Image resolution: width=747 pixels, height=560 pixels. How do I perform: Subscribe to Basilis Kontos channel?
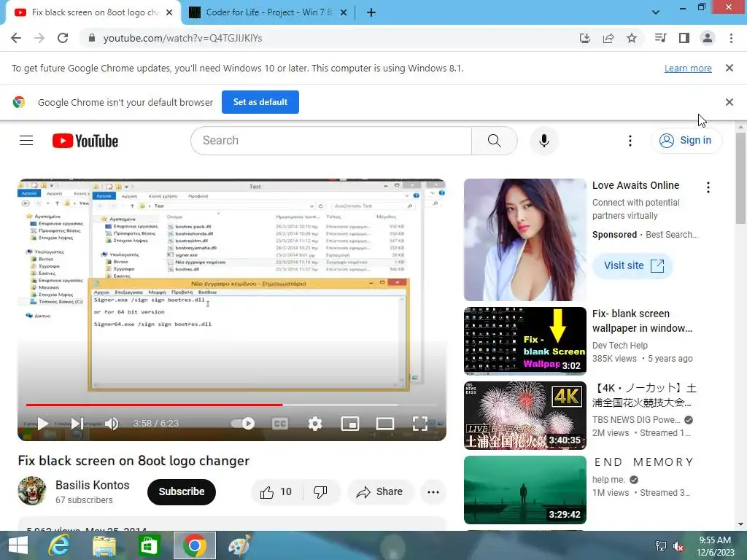pos(182,492)
